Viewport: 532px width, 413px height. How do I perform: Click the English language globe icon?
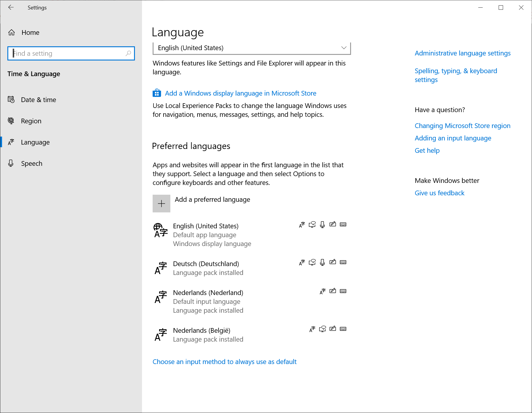(x=161, y=230)
